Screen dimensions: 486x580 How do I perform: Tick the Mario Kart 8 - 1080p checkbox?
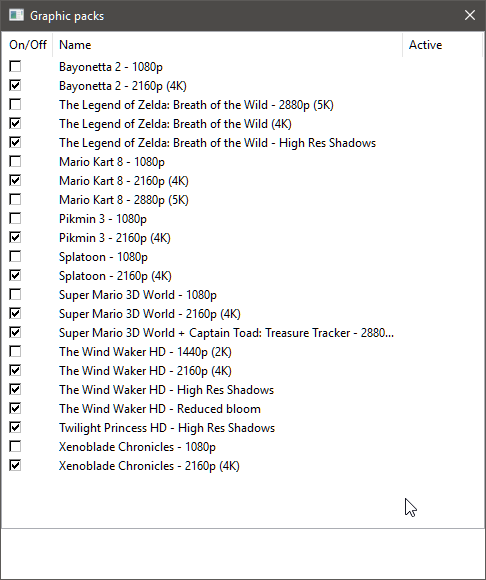pos(15,161)
